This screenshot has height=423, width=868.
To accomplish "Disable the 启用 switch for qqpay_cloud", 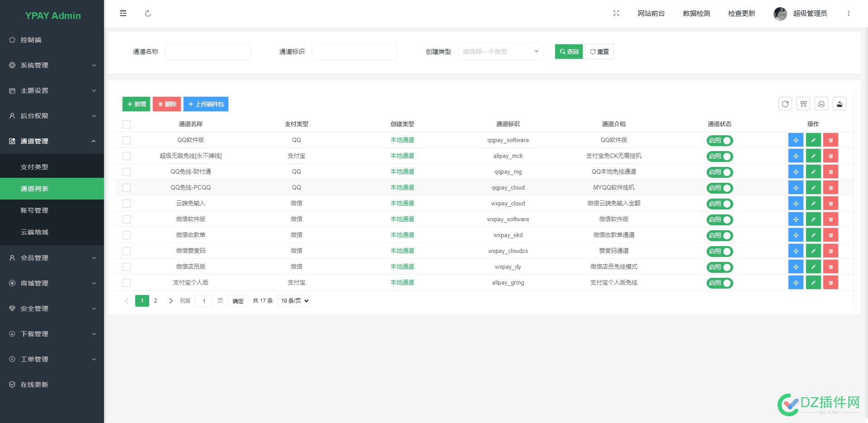I will pyautogui.click(x=720, y=188).
